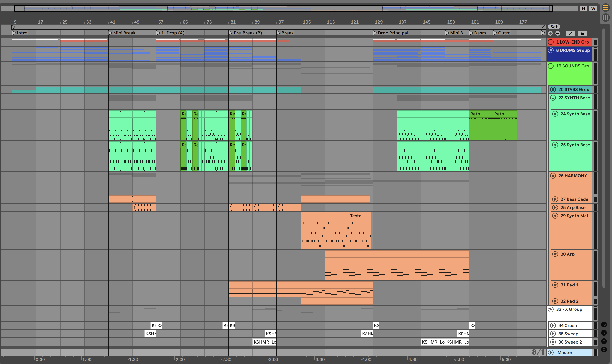Select the Teste clip on Synth Mel
612x364 pixels.
click(x=359, y=216)
